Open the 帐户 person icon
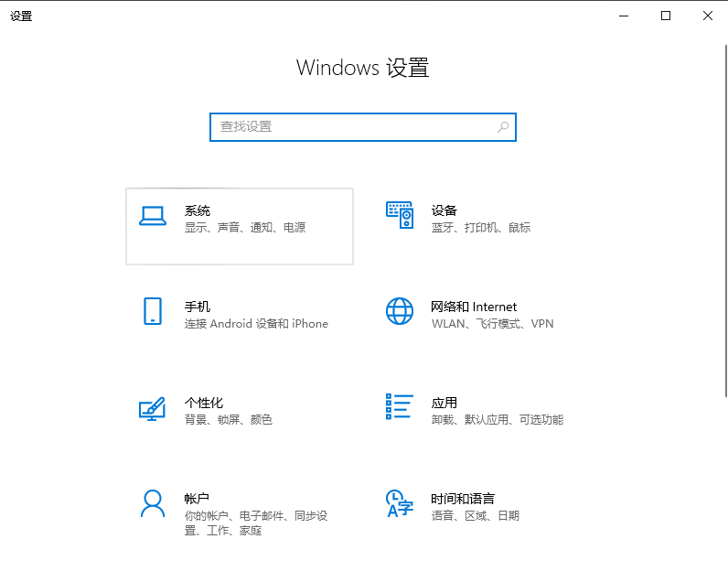This screenshot has height=582, width=728. coord(153,503)
